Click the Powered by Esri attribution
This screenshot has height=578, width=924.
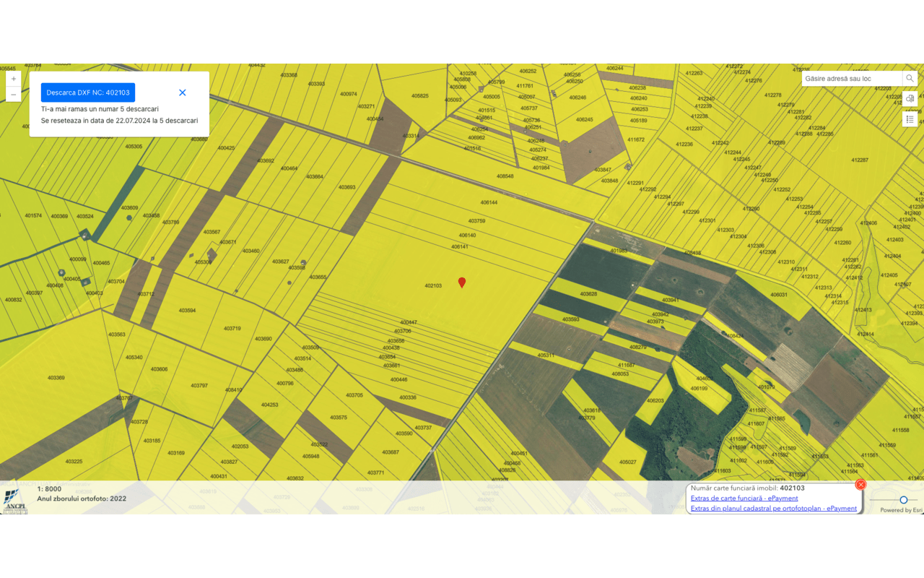click(901, 510)
